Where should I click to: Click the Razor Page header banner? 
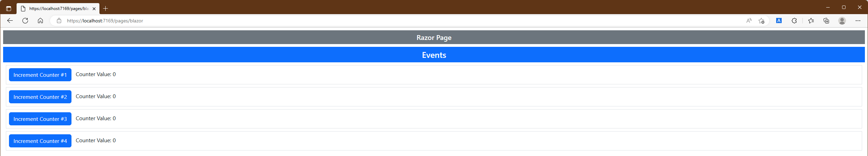[434, 37]
